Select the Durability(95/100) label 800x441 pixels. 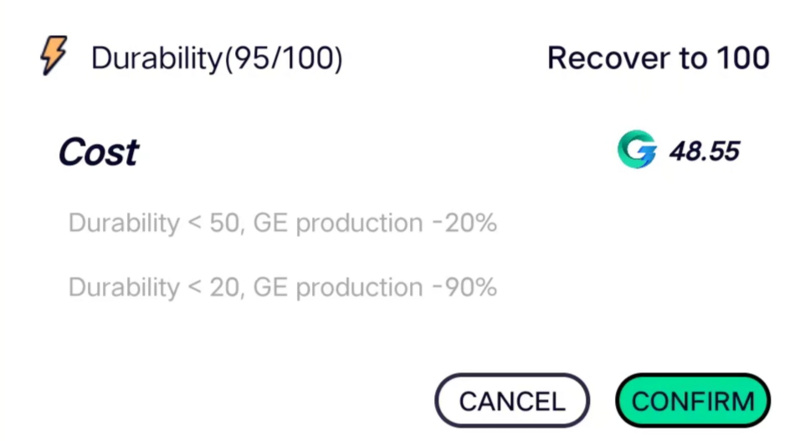(217, 58)
